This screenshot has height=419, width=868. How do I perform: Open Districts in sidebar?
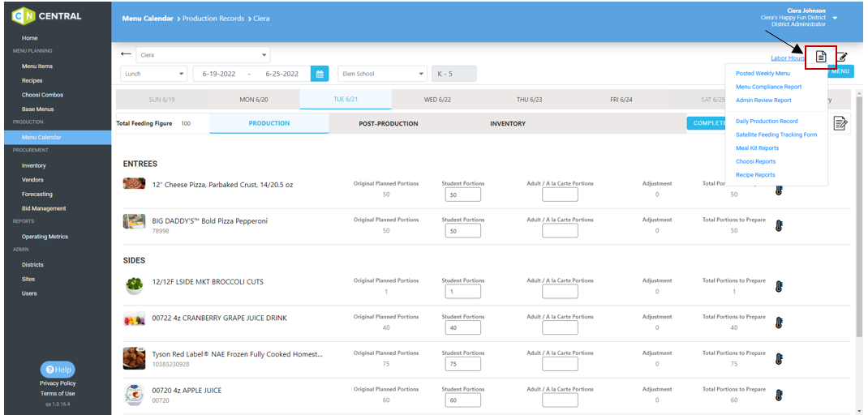32,265
